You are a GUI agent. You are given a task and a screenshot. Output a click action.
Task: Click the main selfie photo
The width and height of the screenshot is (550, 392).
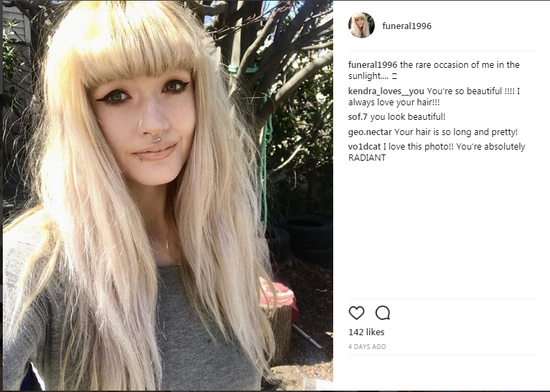168,195
